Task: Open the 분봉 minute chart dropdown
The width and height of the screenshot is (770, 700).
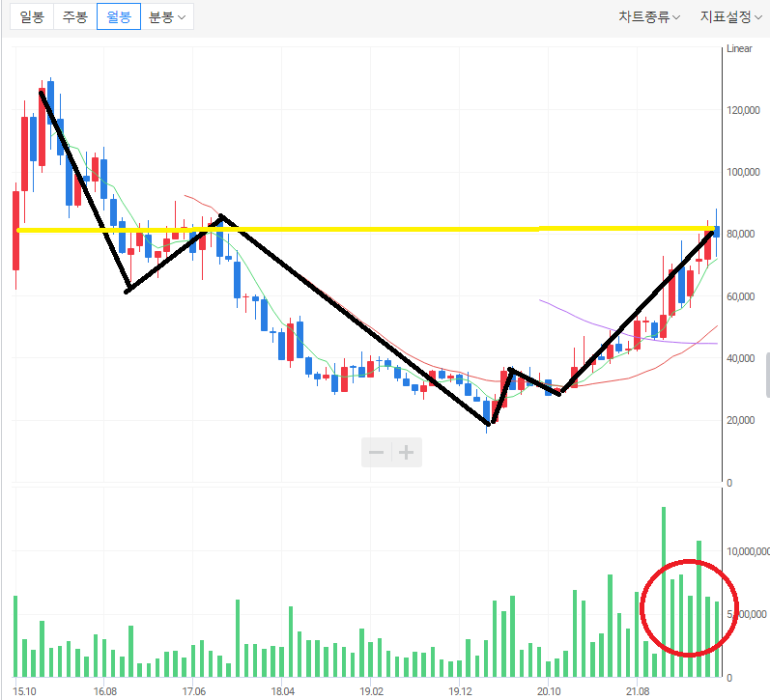Action: pyautogui.click(x=167, y=16)
